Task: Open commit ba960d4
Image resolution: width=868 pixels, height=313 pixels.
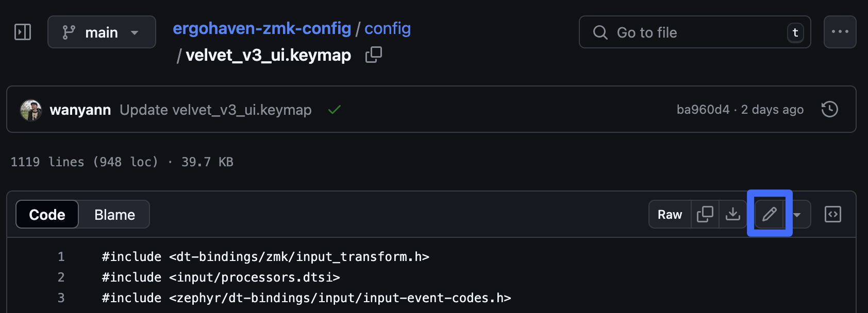Action: tap(703, 110)
